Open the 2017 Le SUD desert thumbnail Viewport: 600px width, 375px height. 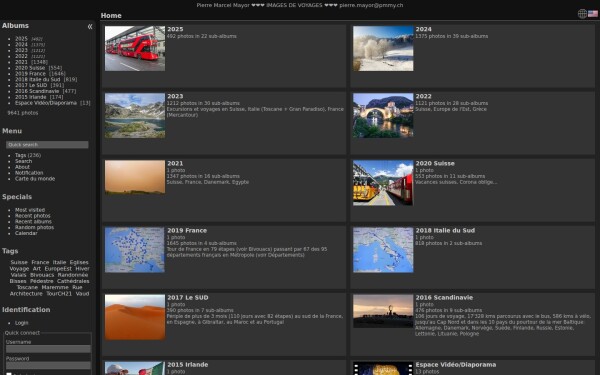pos(135,317)
